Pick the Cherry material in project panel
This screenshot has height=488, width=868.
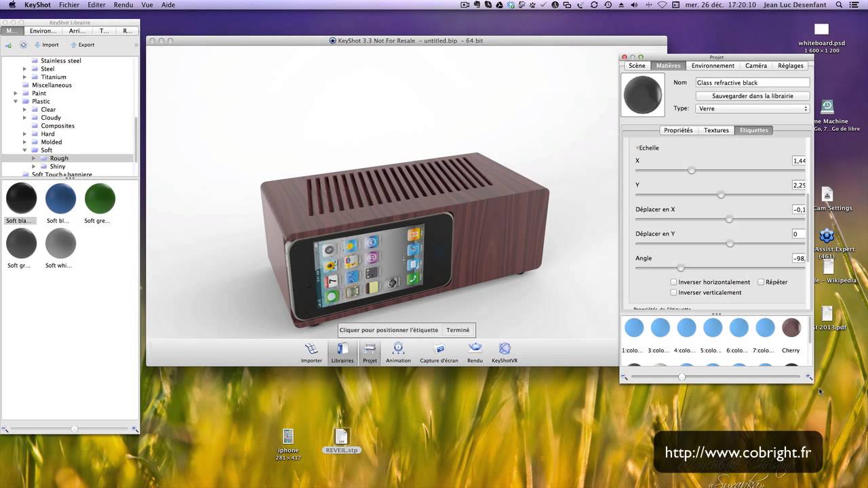click(x=791, y=328)
